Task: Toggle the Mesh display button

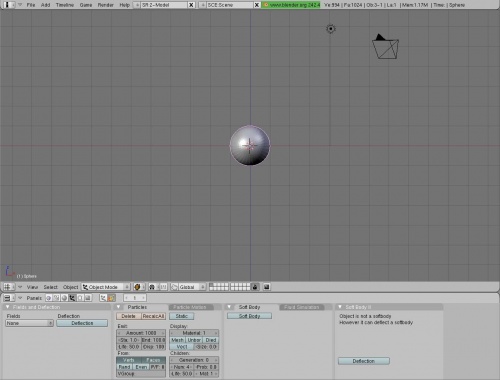Action: 177,340
